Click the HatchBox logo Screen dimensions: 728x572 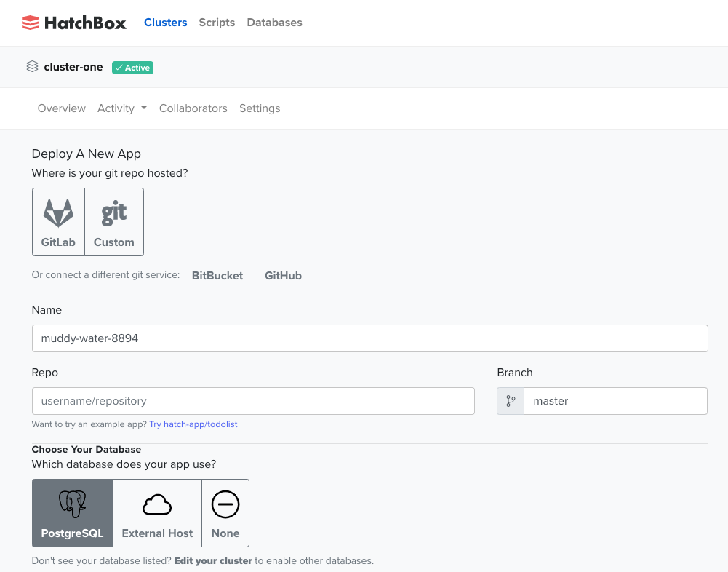click(x=74, y=23)
